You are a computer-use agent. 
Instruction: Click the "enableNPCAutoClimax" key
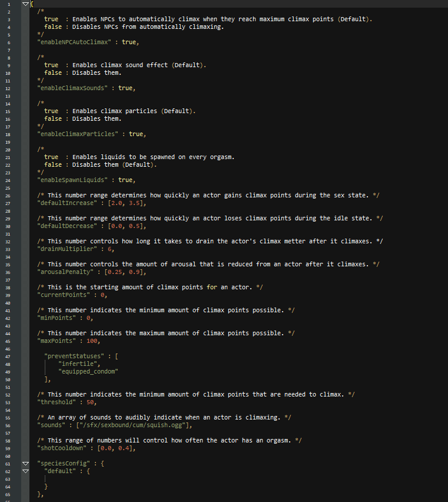(74, 42)
